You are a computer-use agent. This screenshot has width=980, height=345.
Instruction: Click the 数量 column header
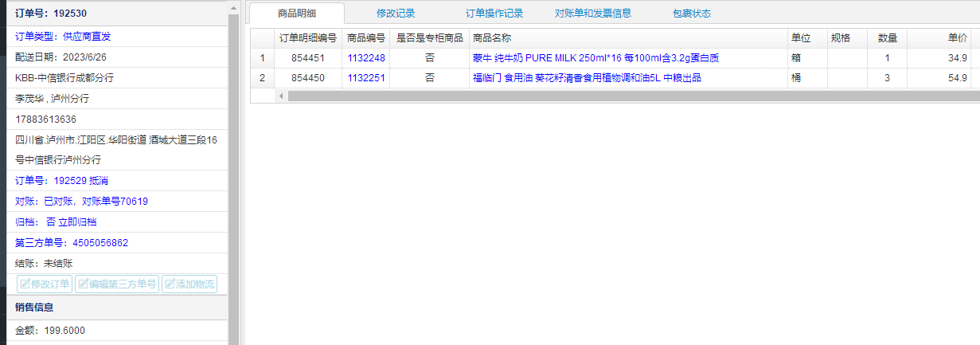point(888,38)
